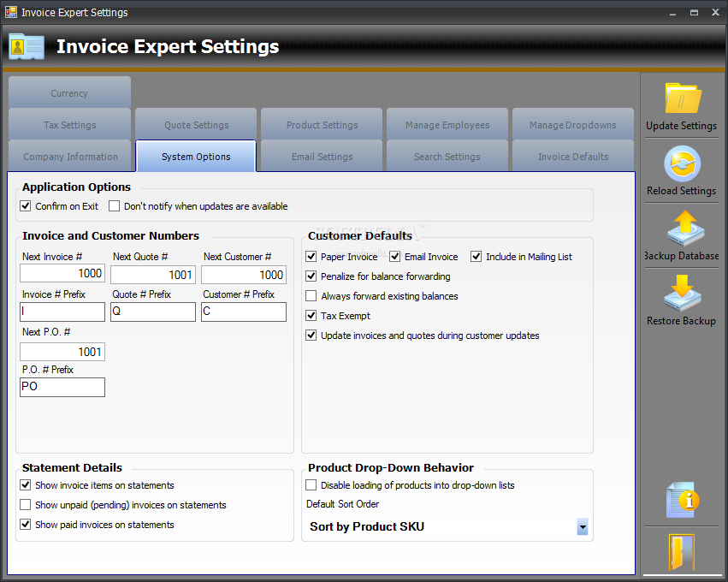Check Disable loading of products into drop-down lists
The height and width of the screenshot is (582, 728).
click(x=311, y=485)
